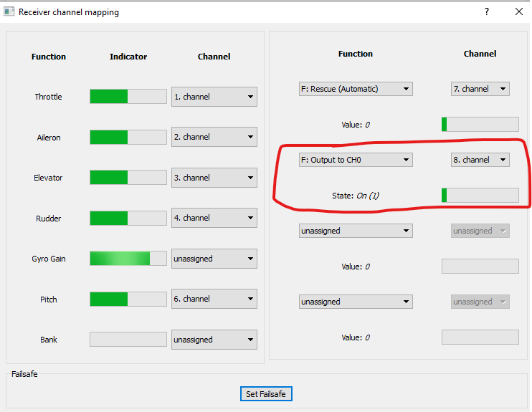This screenshot has height=412, width=532.
Task: Click the Throttle indicator bar
Action: point(128,97)
